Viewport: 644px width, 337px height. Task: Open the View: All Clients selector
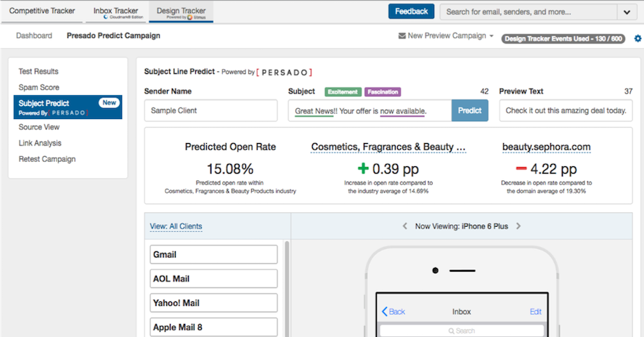176,227
